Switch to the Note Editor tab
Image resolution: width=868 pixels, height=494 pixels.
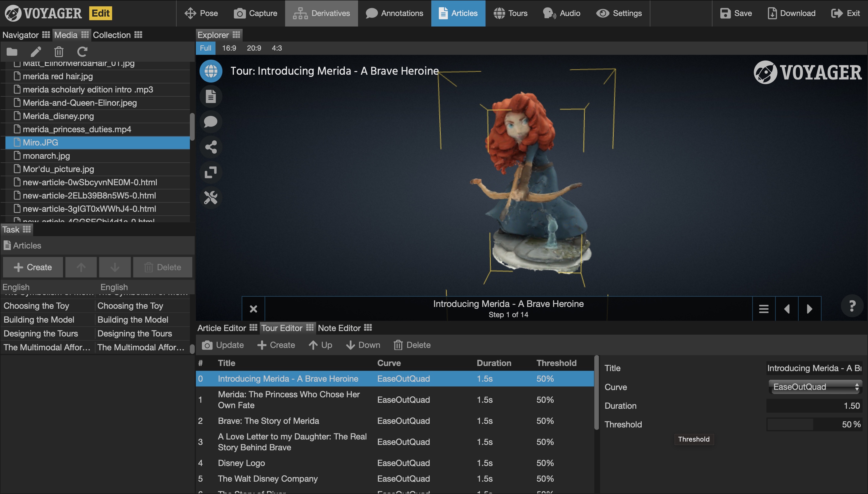click(339, 328)
